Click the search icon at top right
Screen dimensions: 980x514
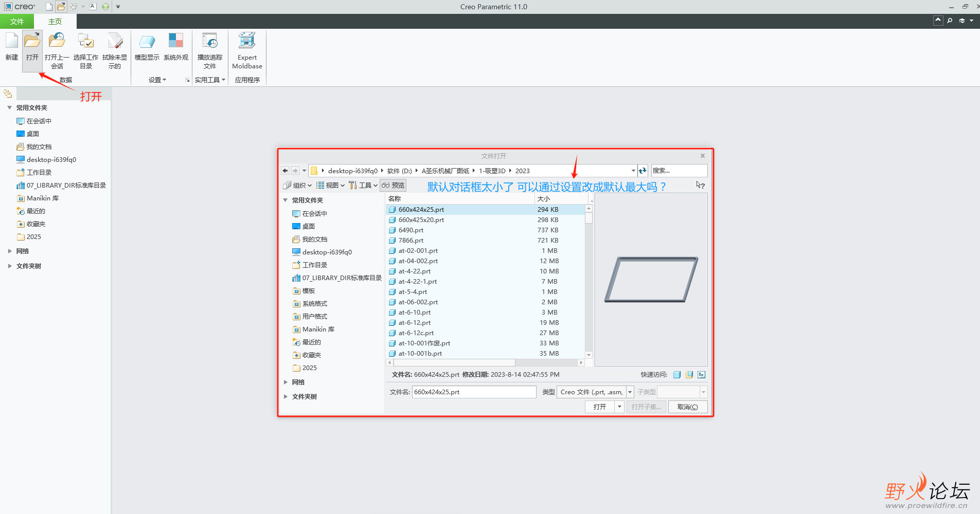tap(950, 21)
